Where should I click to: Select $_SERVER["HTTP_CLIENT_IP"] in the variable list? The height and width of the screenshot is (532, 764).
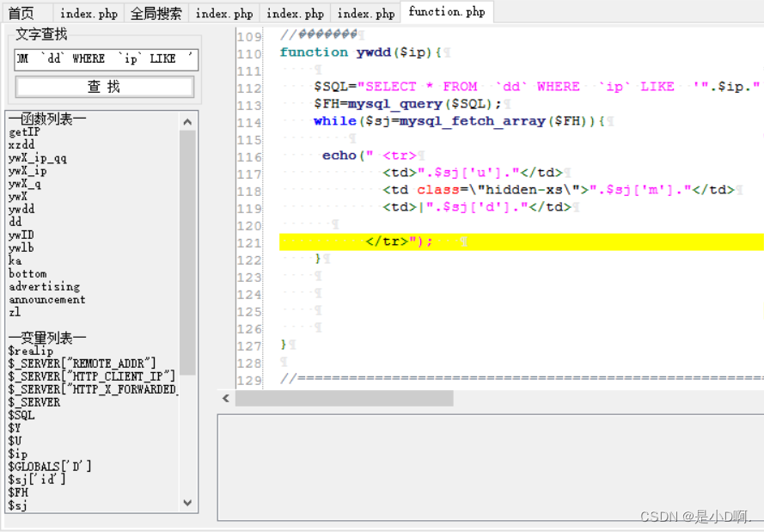click(x=92, y=376)
